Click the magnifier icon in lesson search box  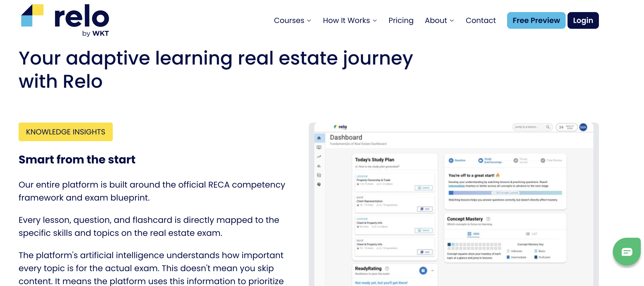[x=548, y=127]
